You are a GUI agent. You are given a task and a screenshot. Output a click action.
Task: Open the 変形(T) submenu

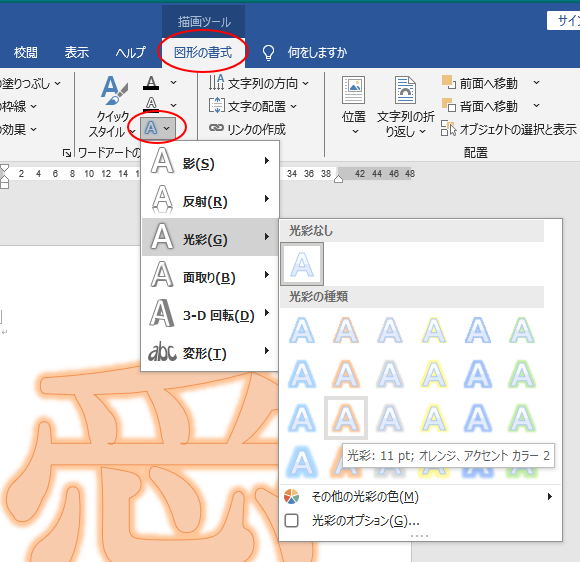210,351
